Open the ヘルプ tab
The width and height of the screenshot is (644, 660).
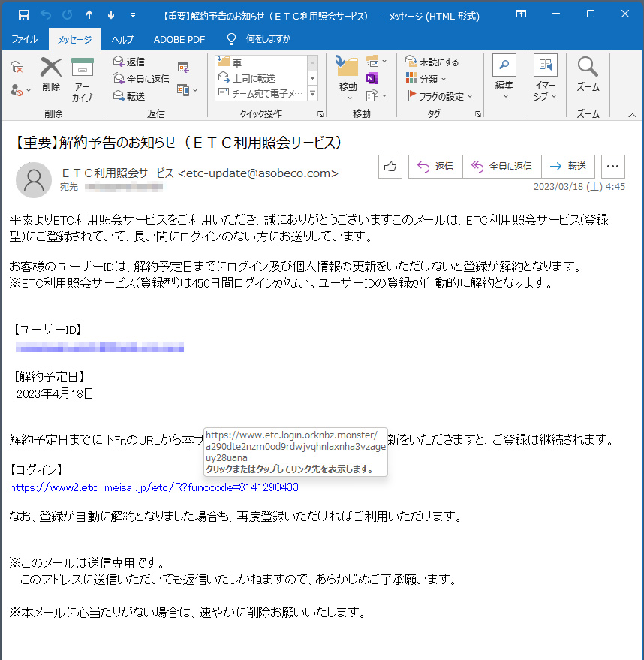[x=123, y=39]
